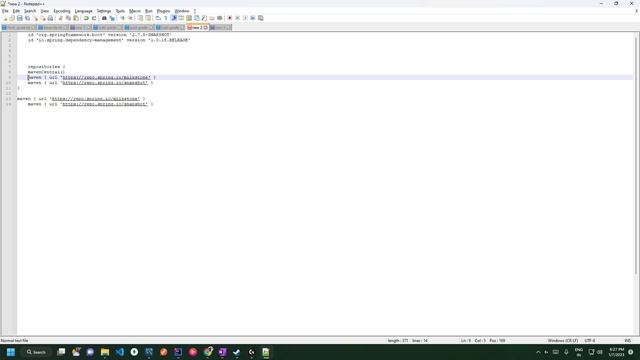Start macro recording with red record icon
The image size is (640, 360).
(x=230, y=18)
